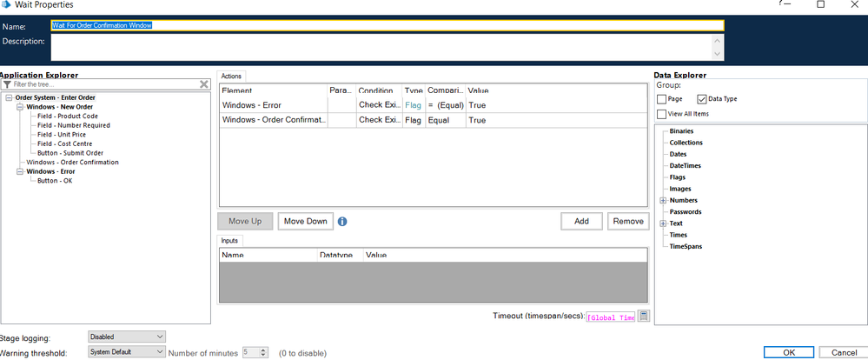
Task: Click the Blue Prism window logo icon
Action: point(7,4)
